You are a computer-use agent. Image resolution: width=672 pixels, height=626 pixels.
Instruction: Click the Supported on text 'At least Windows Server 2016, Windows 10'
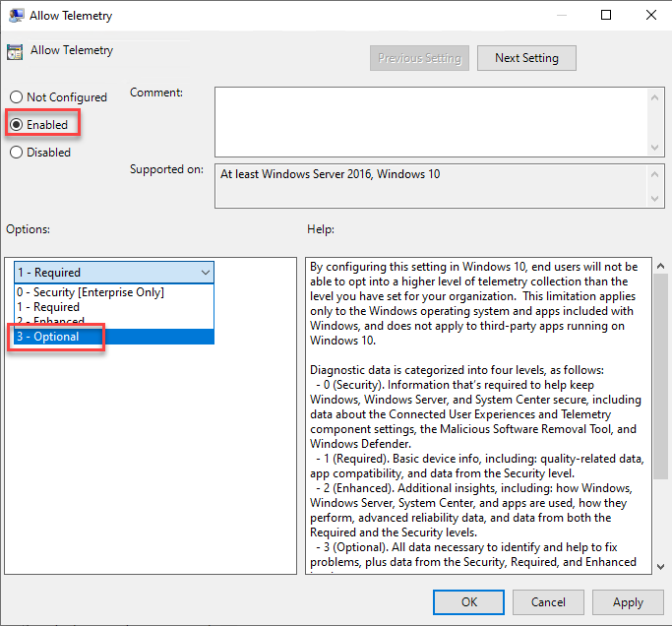click(330, 174)
